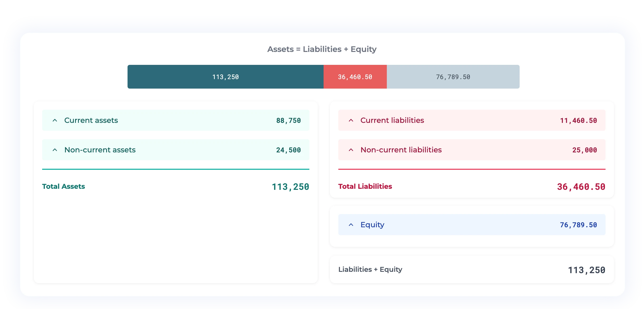Collapse the Current assets section chevron
The image size is (644, 309).
55,120
